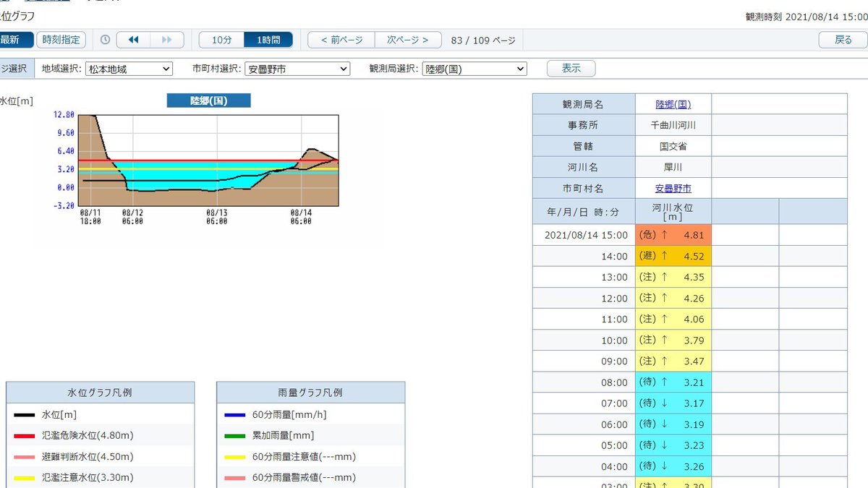Click the blue 60分雨量 legend swatch
This screenshot has height=488, width=868.
click(x=234, y=415)
